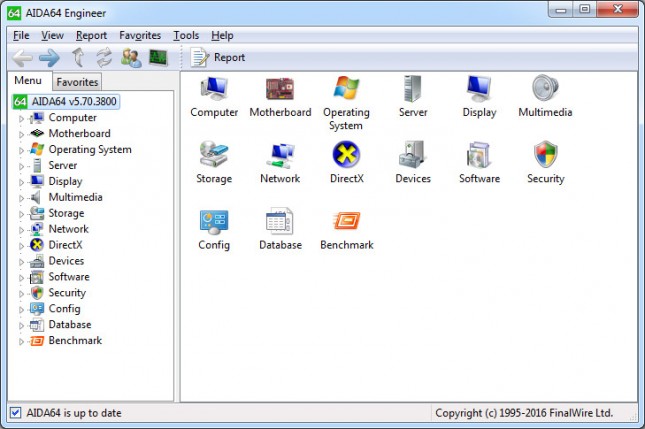This screenshot has width=645, height=429.
Task: Open the Favorites menu in menu bar
Action: pos(140,35)
